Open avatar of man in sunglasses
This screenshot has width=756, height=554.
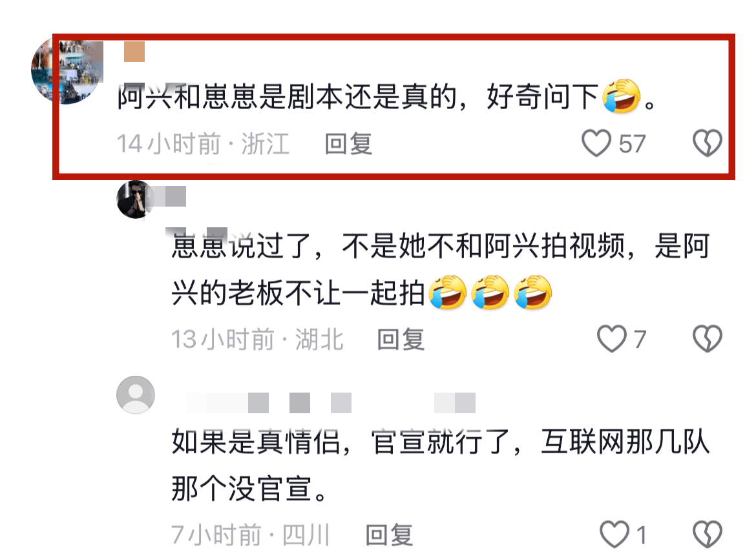coord(136,200)
